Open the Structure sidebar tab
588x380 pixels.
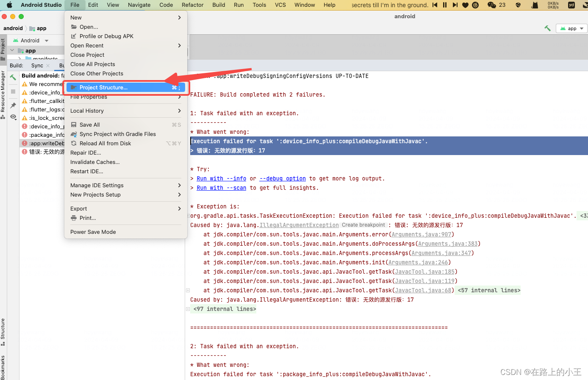pos(3,332)
